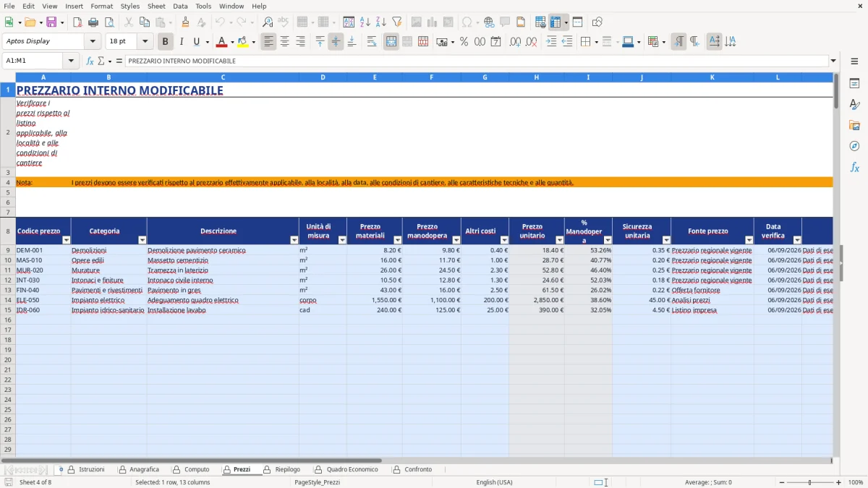This screenshot has width=868, height=488.
Task: Select cell DEM-001
Action: point(43,250)
